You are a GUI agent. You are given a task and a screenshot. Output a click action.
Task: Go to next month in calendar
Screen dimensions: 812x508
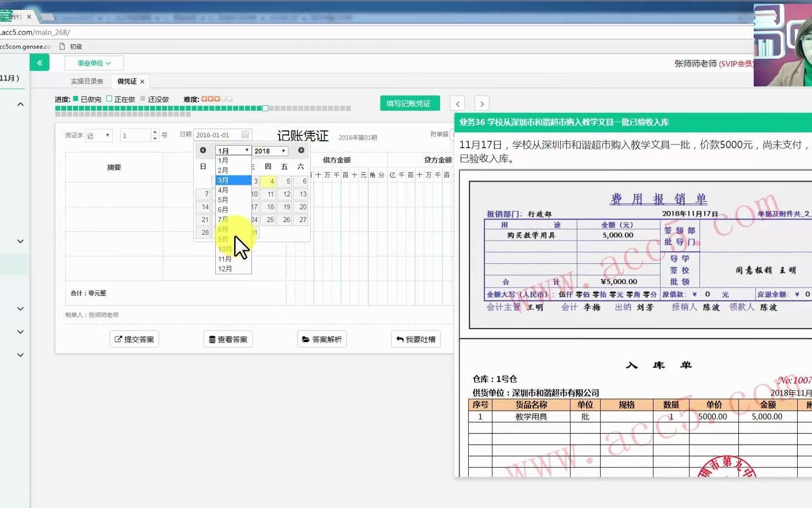coord(301,150)
